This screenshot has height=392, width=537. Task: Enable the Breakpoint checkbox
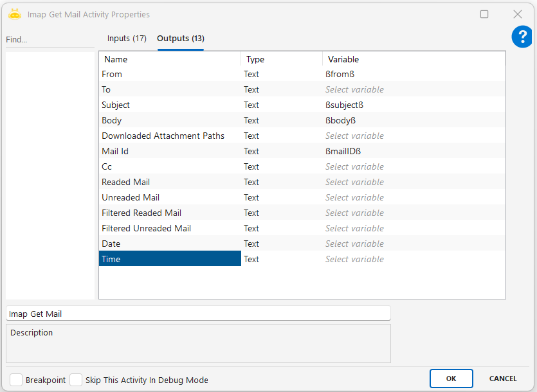tap(16, 380)
